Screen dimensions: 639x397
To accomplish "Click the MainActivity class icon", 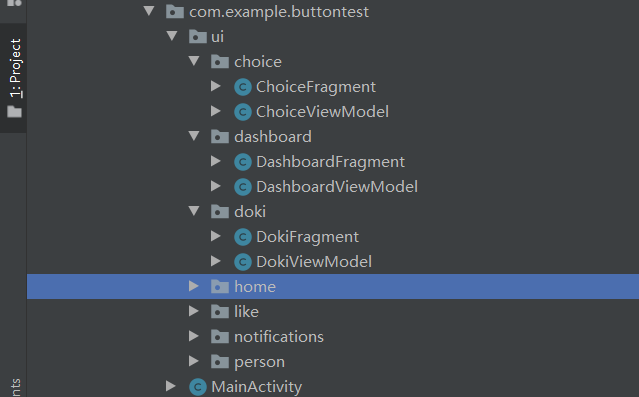I will coord(198,387).
